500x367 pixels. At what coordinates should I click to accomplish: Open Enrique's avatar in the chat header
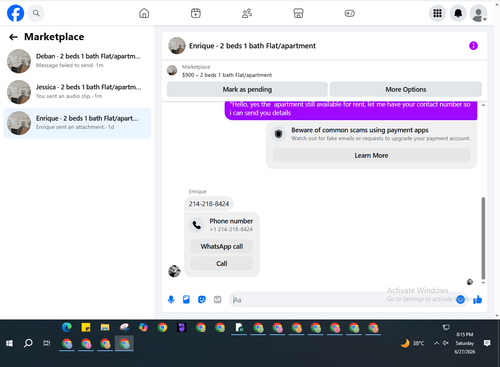point(177,46)
